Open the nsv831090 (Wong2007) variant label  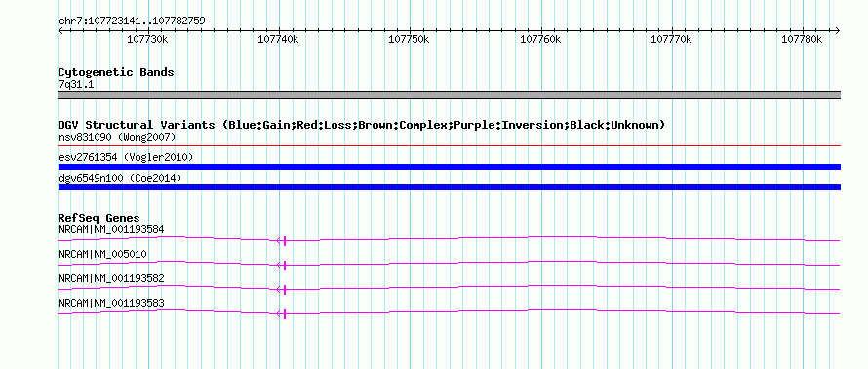(117, 137)
